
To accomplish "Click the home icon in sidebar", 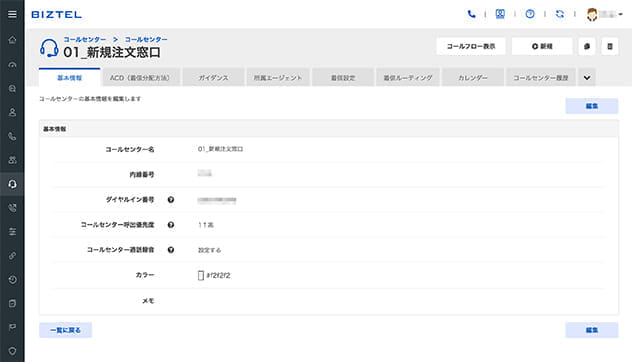I will tap(12, 40).
